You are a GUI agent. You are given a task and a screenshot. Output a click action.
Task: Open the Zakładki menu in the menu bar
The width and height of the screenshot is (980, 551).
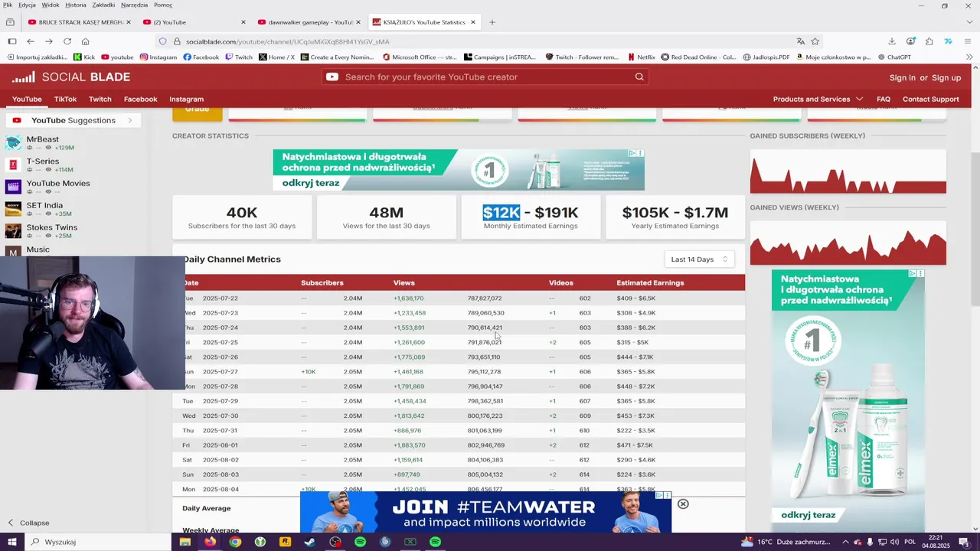[x=103, y=5]
